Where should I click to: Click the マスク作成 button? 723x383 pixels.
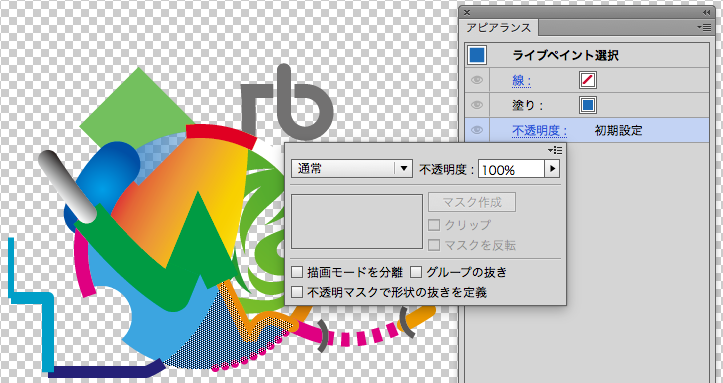[472, 202]
